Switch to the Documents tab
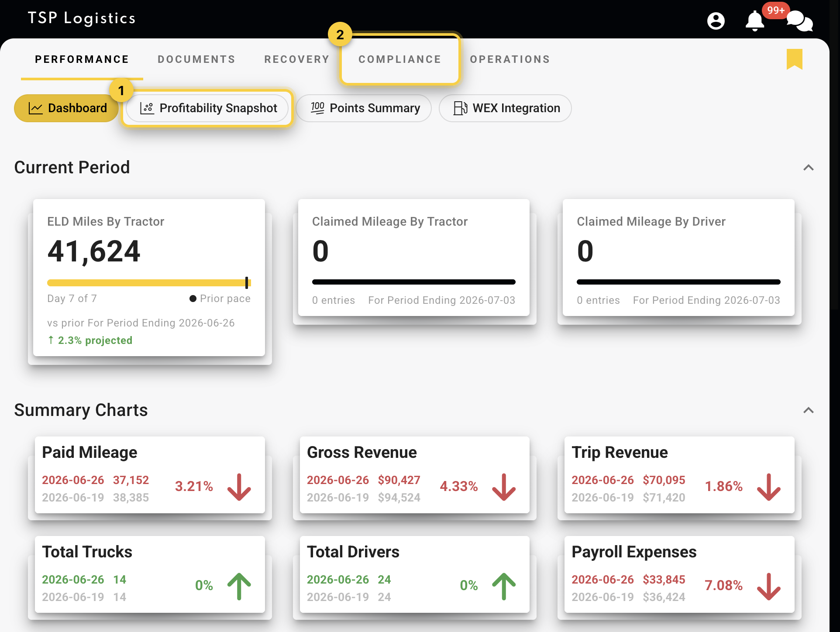 coord(196,59)
